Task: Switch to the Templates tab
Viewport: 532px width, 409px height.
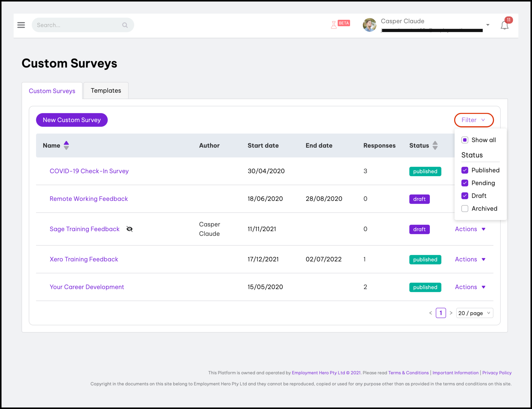Action: (x=106, y=91)
